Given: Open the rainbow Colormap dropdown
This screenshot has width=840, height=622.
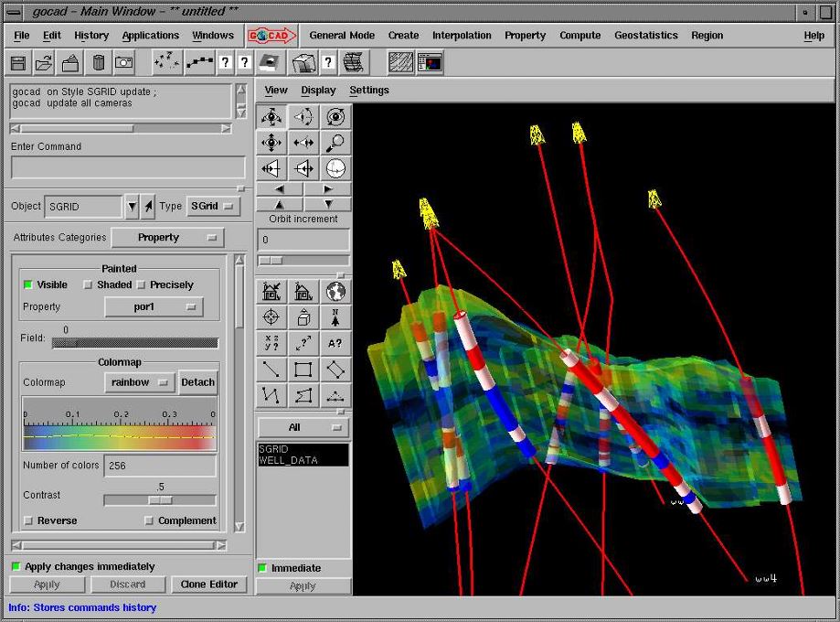Looking at the screenshot, I should (x=139, y=382).
